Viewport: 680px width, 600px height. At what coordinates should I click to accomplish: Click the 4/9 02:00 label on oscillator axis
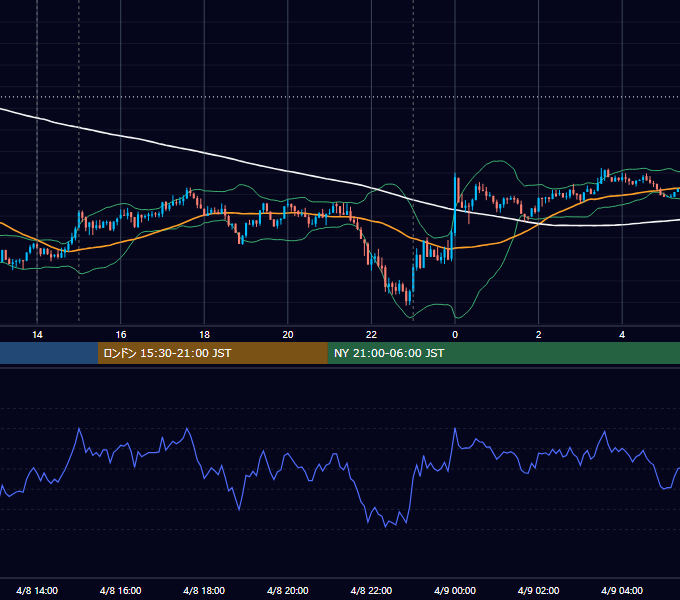point(538,590)
